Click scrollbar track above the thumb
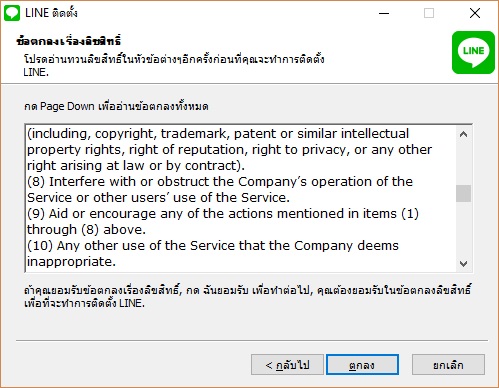The width and height of the screenshot is (499, 388). (463, 163)
